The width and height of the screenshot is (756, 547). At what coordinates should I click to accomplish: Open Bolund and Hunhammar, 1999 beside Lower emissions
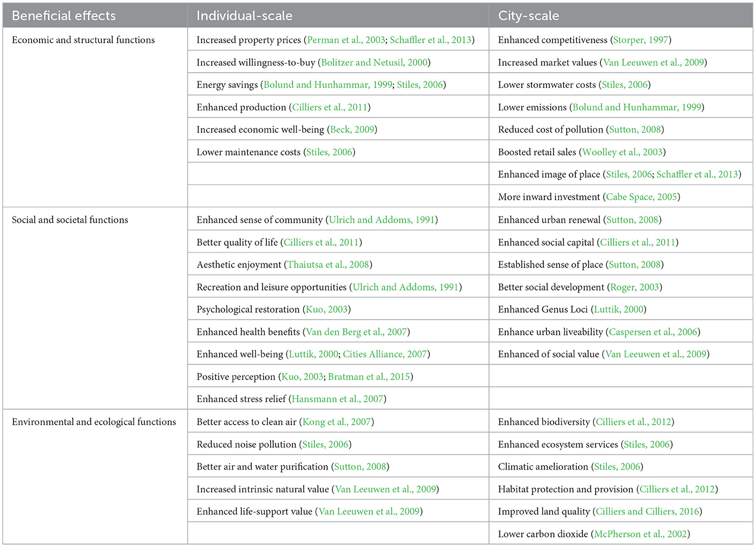point(637,107)
